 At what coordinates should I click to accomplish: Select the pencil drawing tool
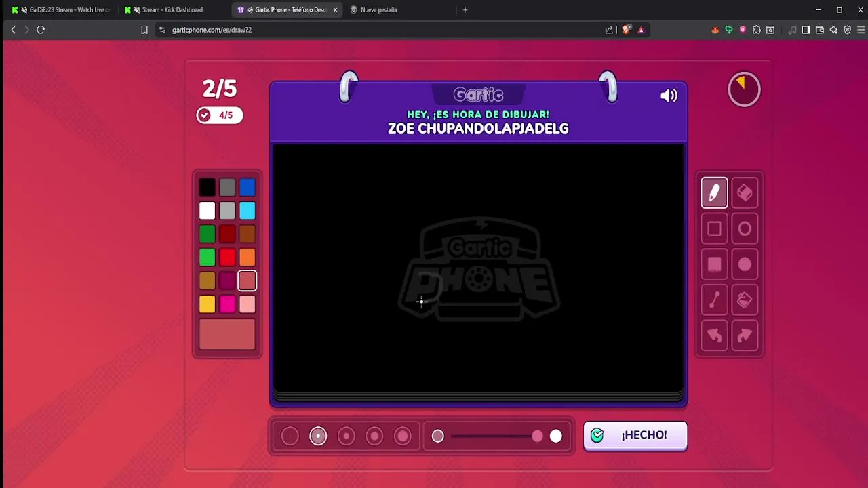click(x=714, y=193)
